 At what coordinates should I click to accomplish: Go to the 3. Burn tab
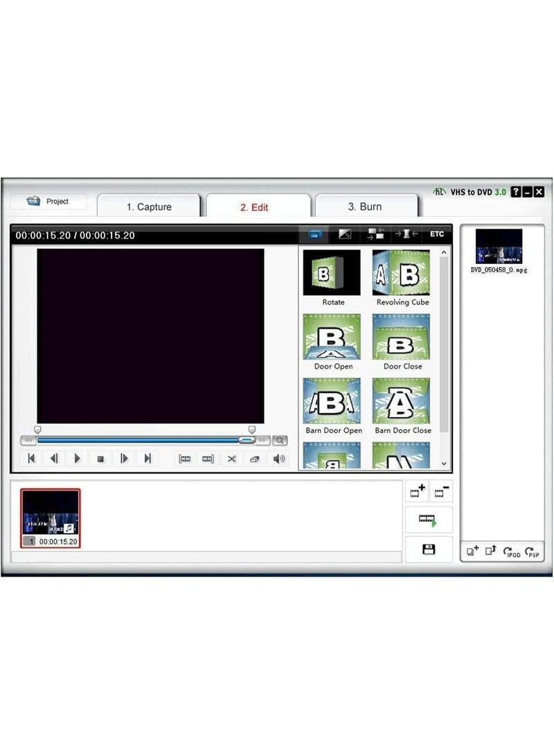coord(365,206)
